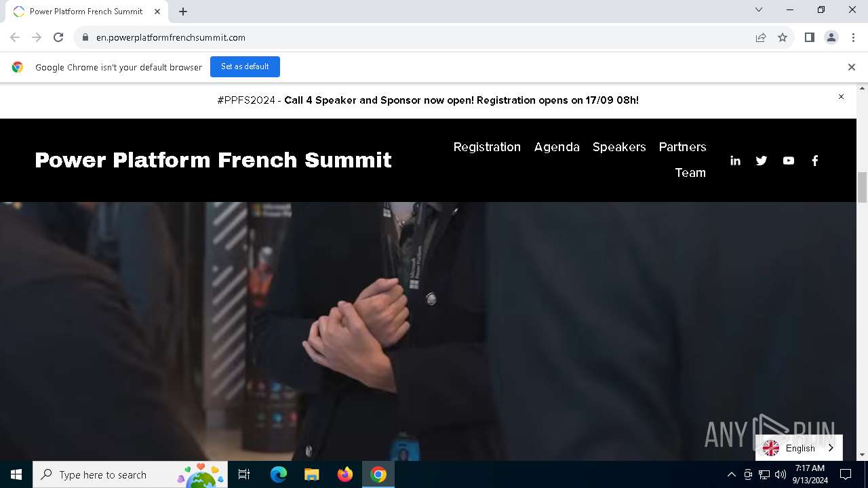Bookmark this page with the star icon
The height and width of the screenshot is (488, 868).
click(x=783, y=37)
